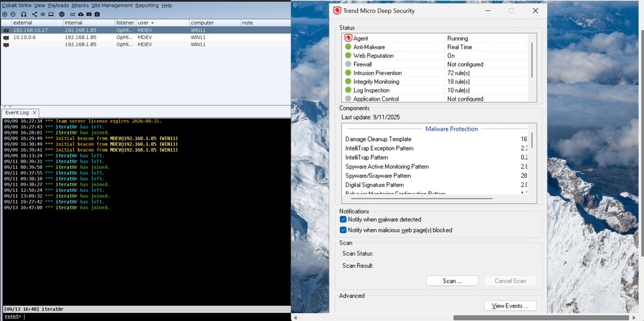Select Damage Cleanup Template component
The image size is (644, 321).
click(378, 139)
